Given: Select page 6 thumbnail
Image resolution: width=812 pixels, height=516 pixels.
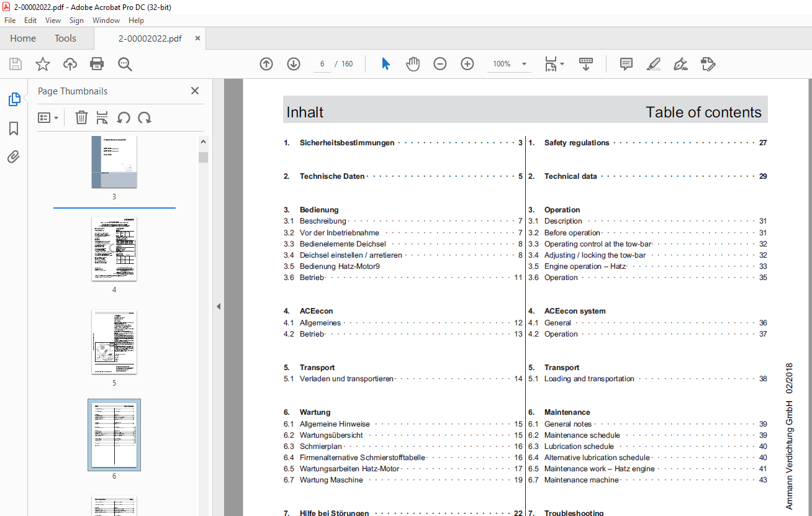Looking at the screenshot, I should 114,435.
